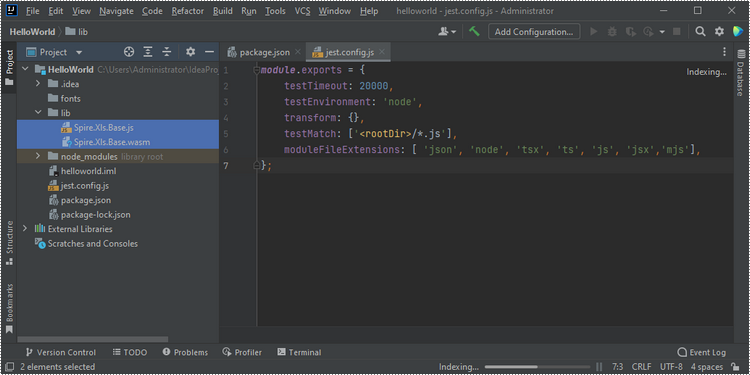This screenshot has width=750, height=375.
Task: Open the Refactor menu
Action: [x=188, y=11]
